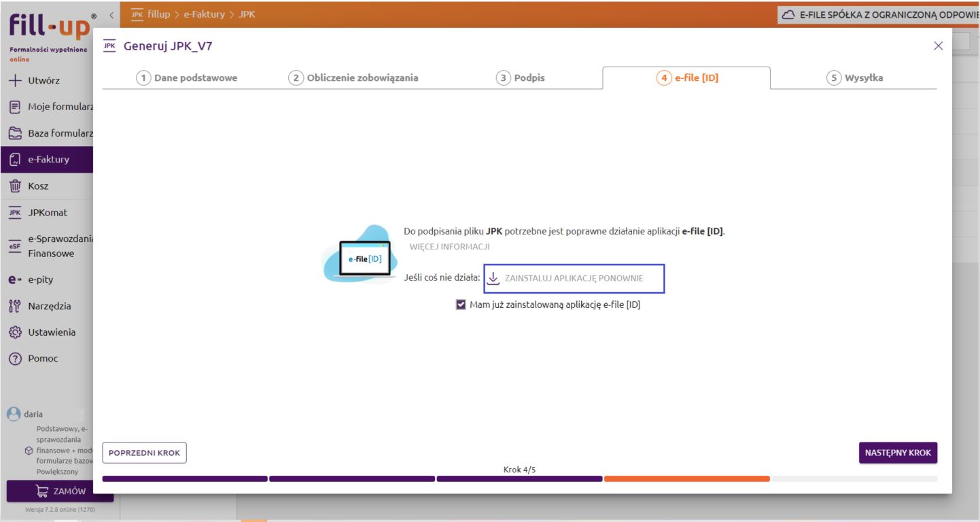Uncheck Mam już zainstalowaną aplikację checkbox
980x522 pixels.
click(x=461, y=304)
